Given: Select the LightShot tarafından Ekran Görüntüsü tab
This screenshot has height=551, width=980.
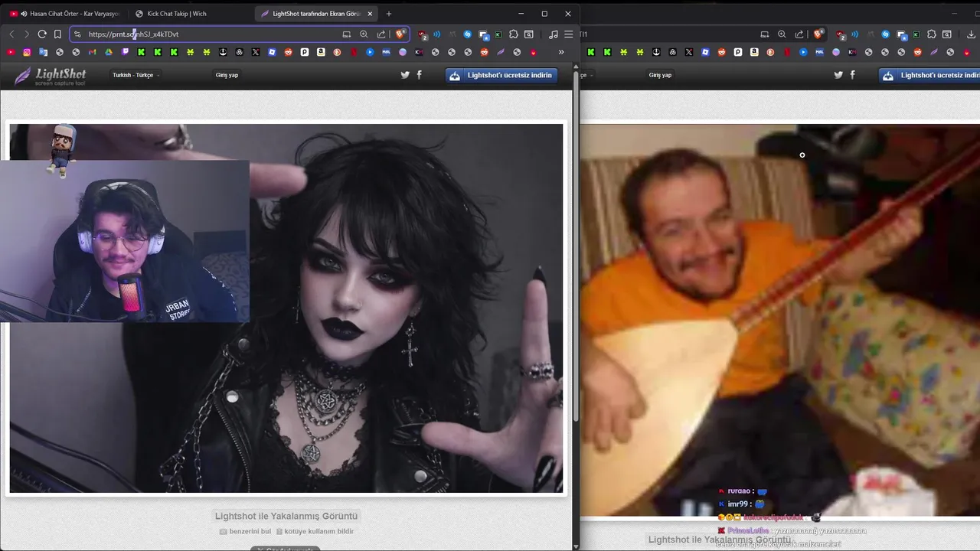Looking at the screenshot, I should pyautogui.click(x=316, y=14).
